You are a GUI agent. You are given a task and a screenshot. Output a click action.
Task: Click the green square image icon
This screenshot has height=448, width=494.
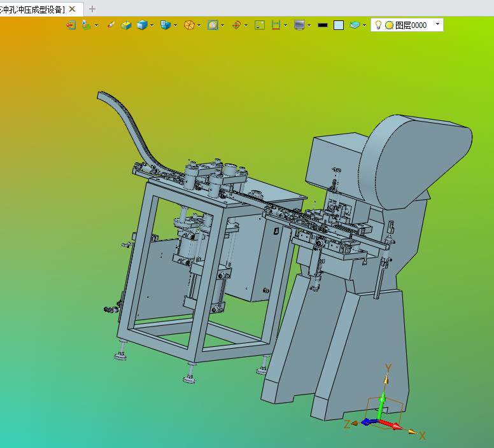pos(260,25)
